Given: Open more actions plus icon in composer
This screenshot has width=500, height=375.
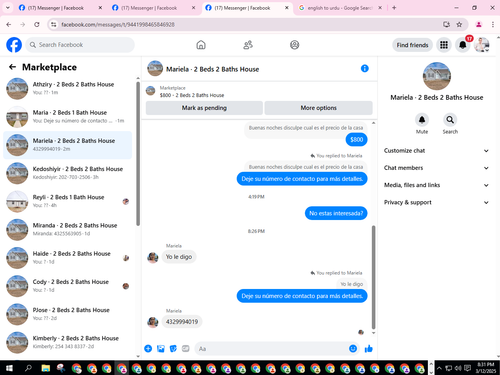Looking at the screenshot, I should point(148,349).
